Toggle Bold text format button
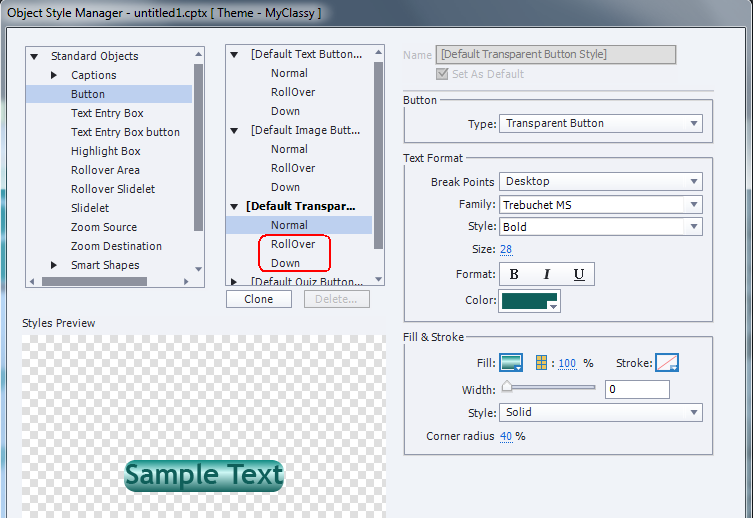 (x=514, y=274)
